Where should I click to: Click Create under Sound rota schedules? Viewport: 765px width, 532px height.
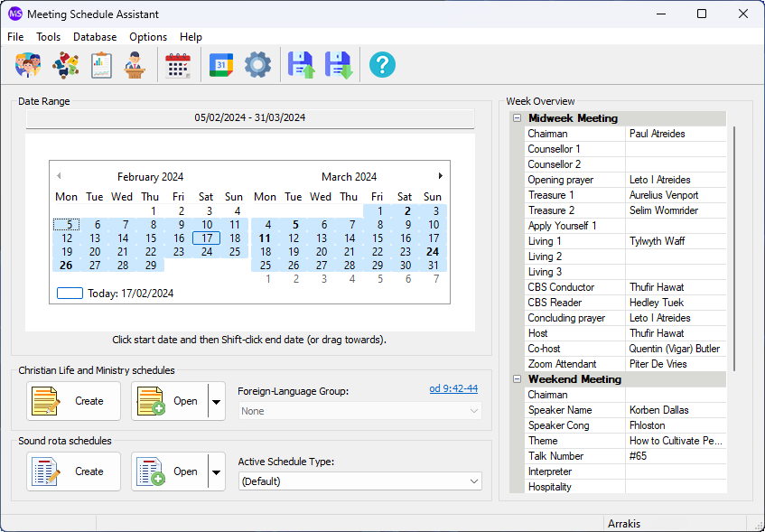tap(73, 471)
